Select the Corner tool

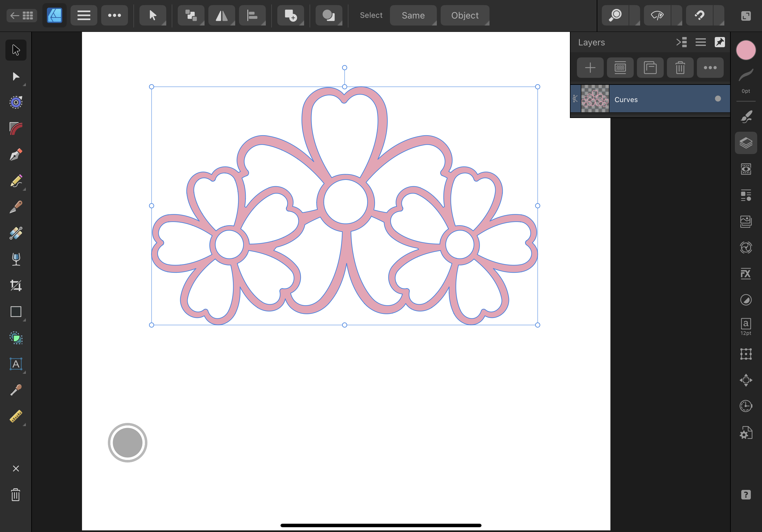(16, 129)
